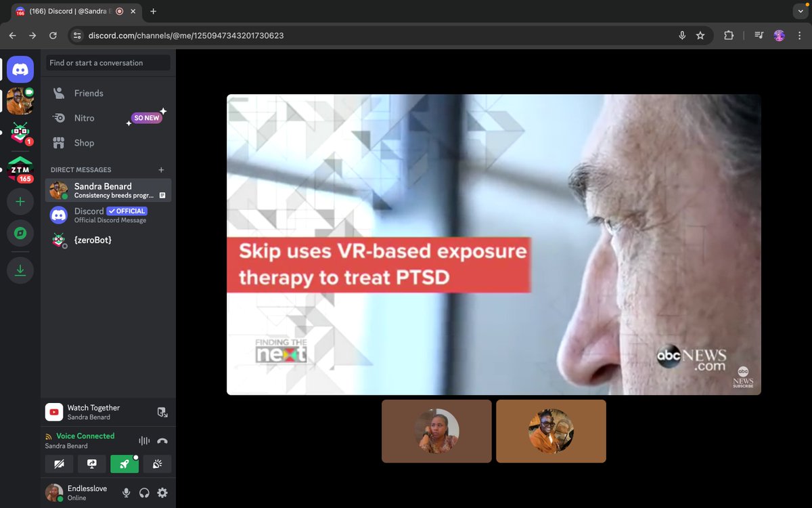Share your screen
Image resolution: width=812 pixels, height=508 pixels.
pos(92,464)
